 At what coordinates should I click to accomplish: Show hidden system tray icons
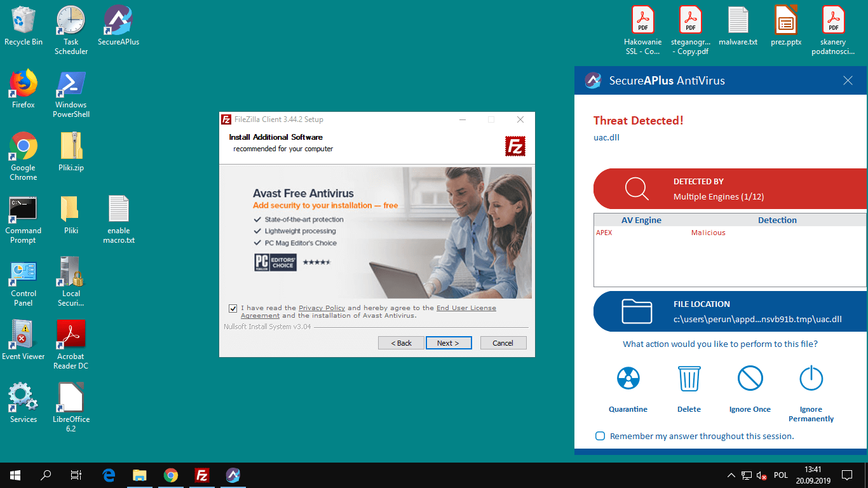tap(731, 475)
